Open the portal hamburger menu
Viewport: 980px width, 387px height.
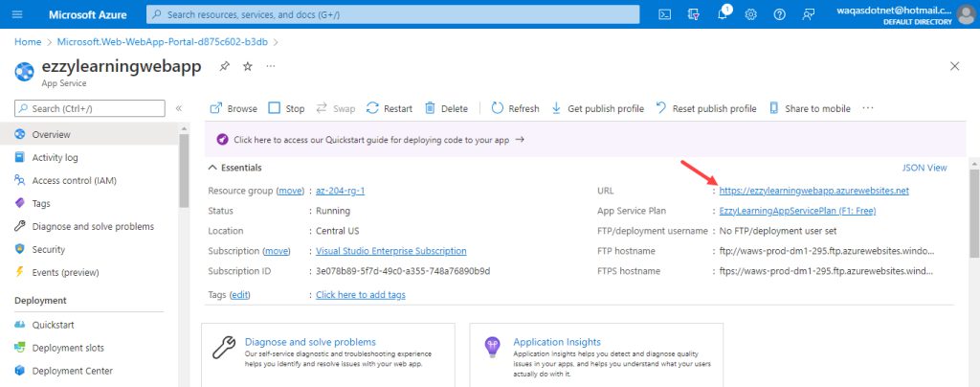(x=17, y=14)
